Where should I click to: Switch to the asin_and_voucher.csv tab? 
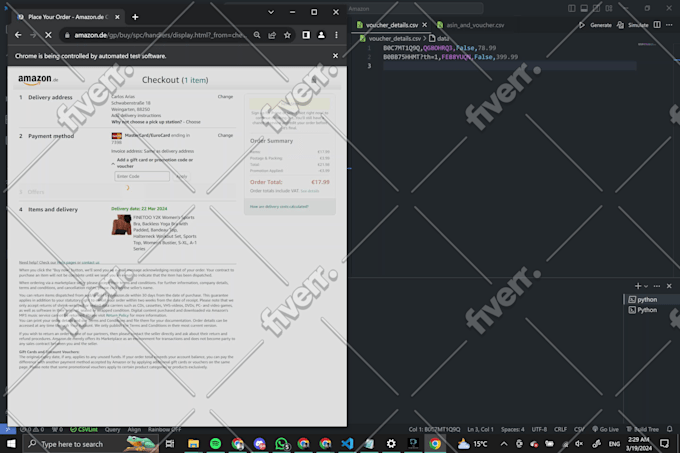(475, 25)
